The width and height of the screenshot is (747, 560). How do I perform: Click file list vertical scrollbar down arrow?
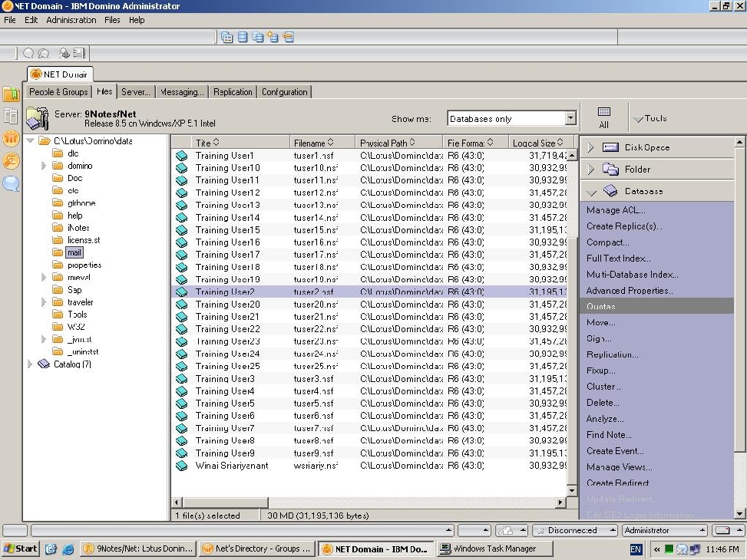coord(572,490)
